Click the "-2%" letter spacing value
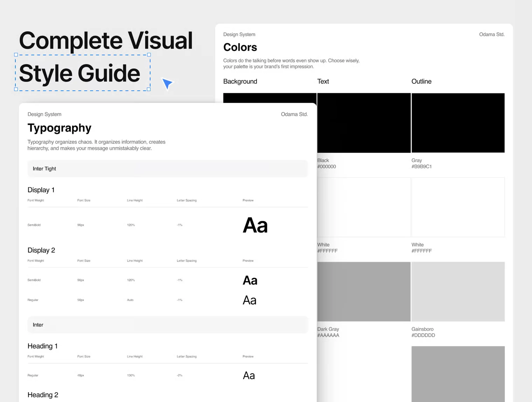Viewport: 532px width, 402px height. [180, 375]
